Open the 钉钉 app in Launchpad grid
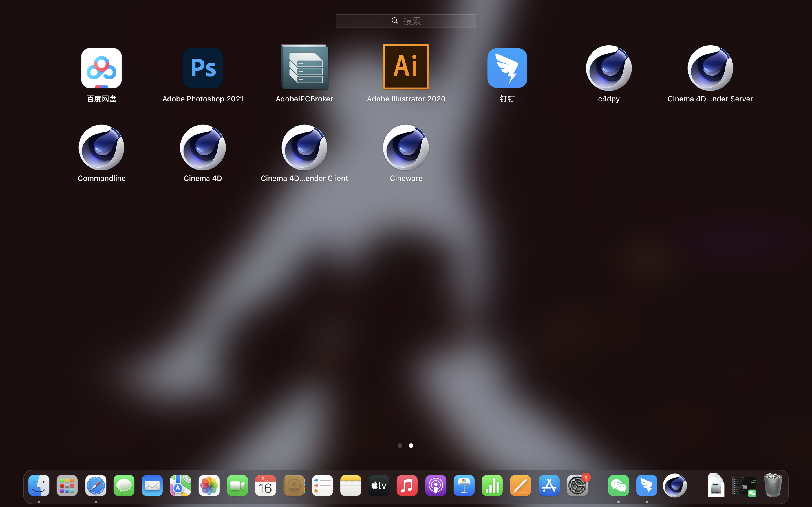Screen dimensions: 812x507 click(507, 68)
